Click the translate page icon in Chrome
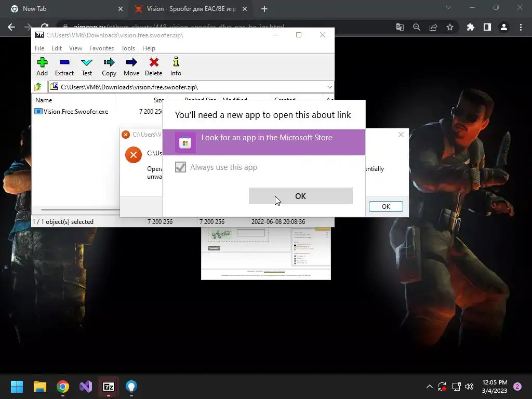The image size is (532, 399). 400,27
